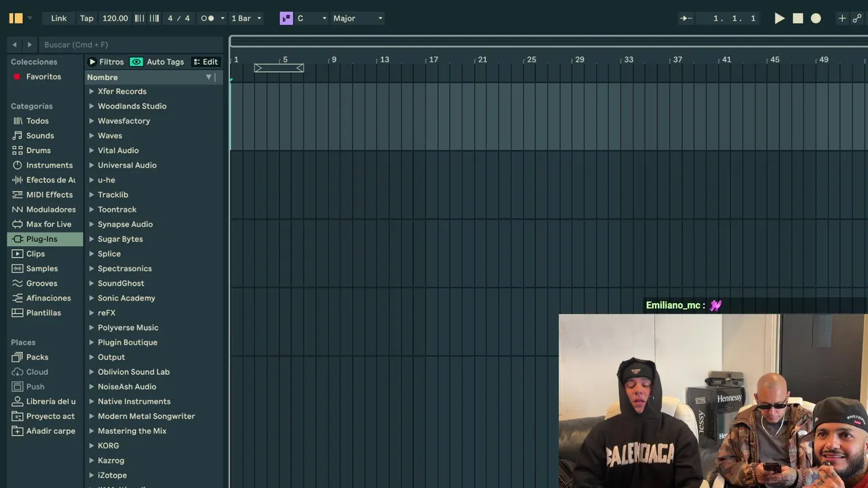Toggle the scale mode button
Viewport: 868px width, 488px height.
286,18
